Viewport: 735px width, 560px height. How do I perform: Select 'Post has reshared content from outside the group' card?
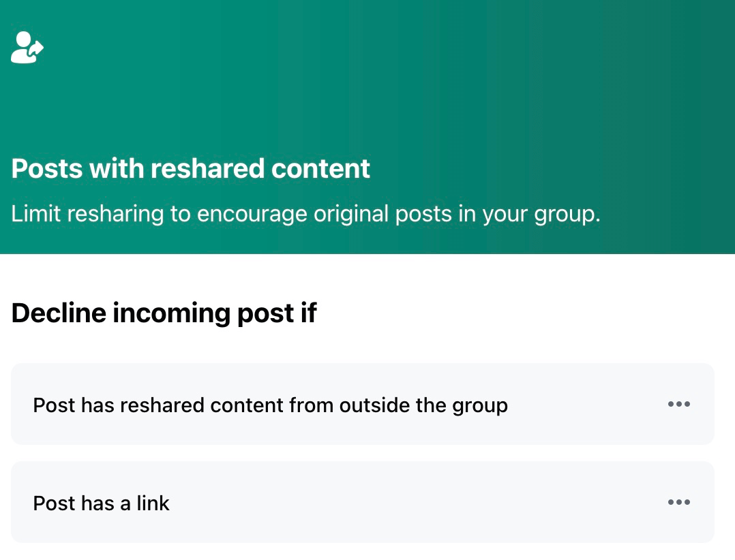click(362, 404)
